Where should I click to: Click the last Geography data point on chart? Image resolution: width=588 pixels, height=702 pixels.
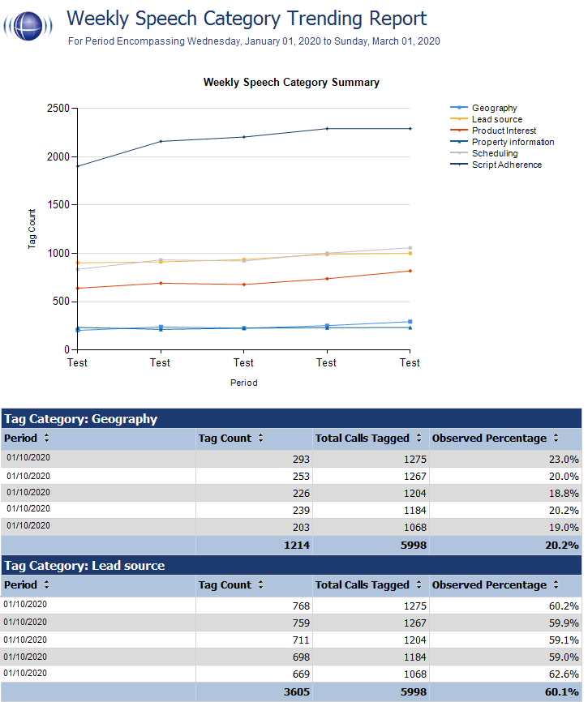click(410, 322)
